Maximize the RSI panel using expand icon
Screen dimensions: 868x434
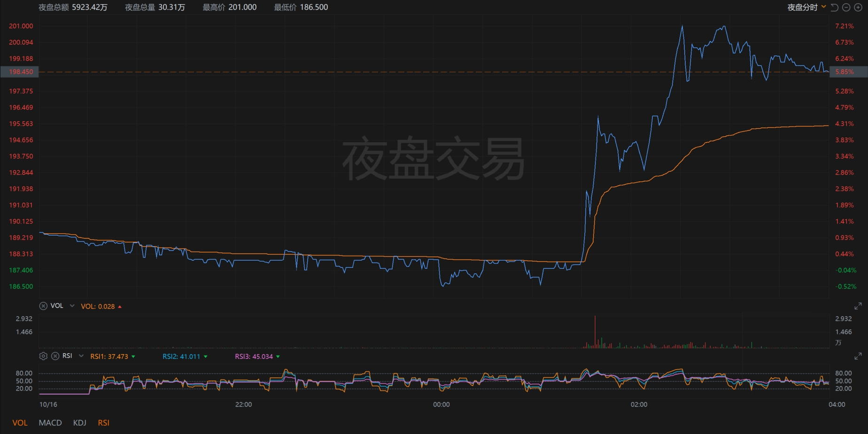point(858,356)
